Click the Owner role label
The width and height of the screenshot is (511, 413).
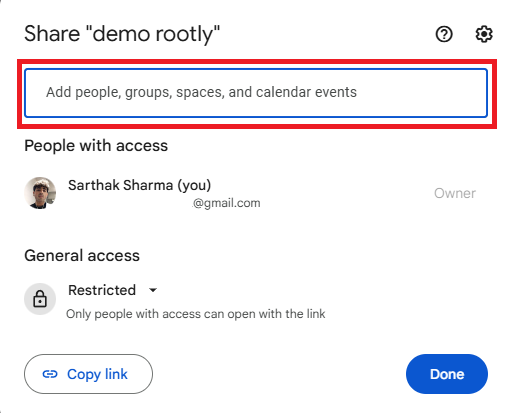(455, 193)
